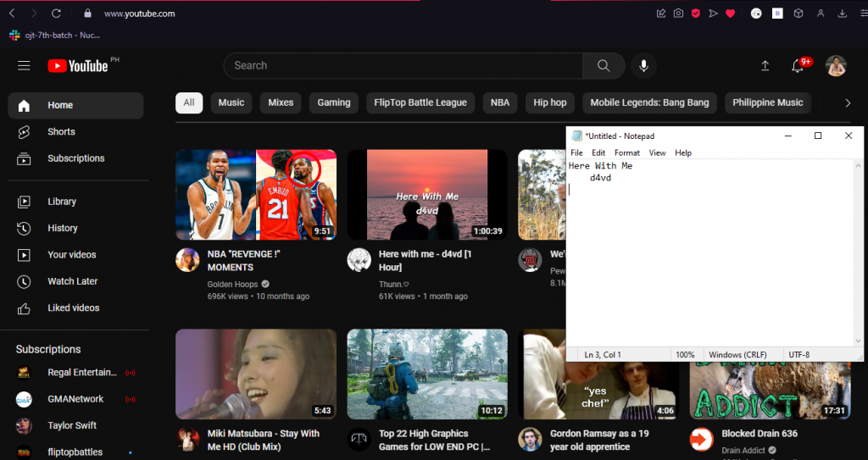This screenshot has width=868, height=460.
Task: Open the Top 22 High Graphics Games thumbnail
Action: click(427, 374)
